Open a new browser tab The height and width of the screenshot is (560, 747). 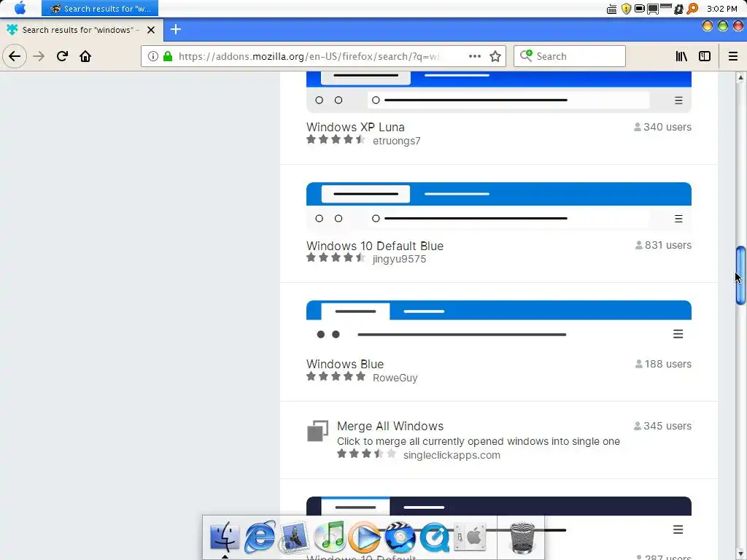pos(175,29)
